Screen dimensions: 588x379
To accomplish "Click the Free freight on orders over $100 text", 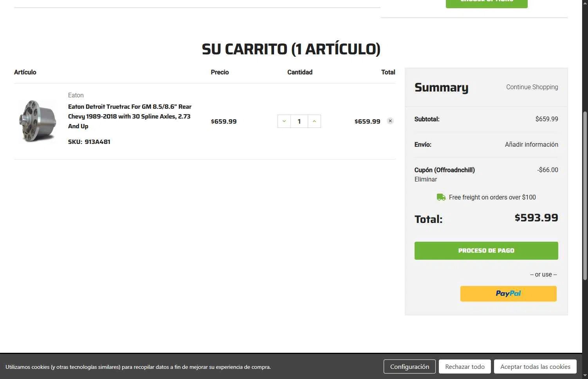I will [x=492, y=197].
